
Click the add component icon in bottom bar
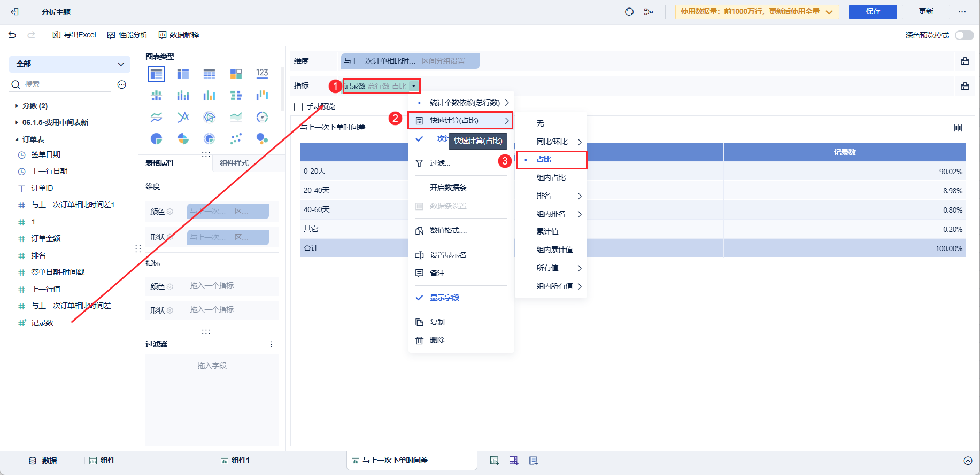pyautogui.click(x=495, y=461)
